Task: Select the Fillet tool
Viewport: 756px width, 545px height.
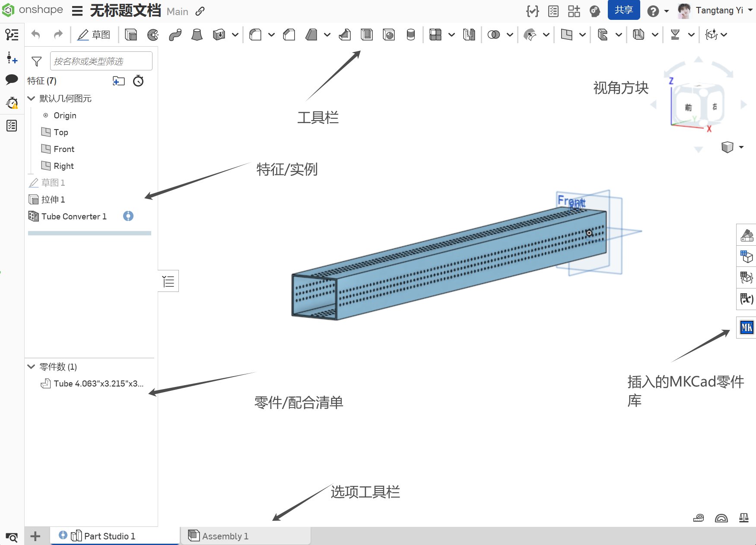Action: click(x=255, y=35)
